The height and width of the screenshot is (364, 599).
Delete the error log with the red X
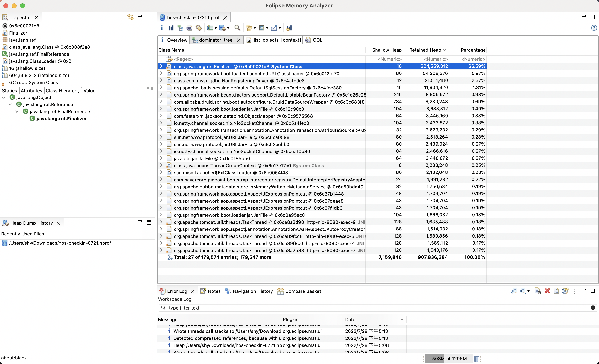(x=547, y=291)
